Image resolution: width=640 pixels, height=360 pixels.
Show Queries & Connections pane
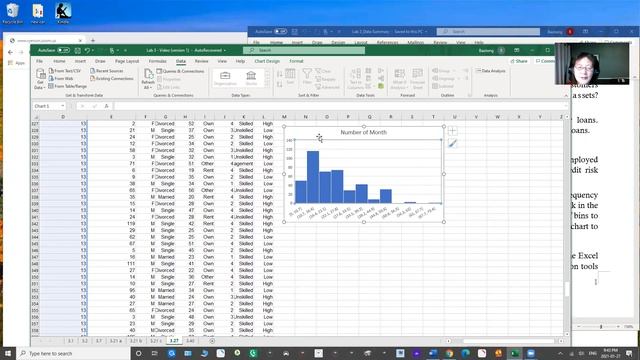(x=180, y=71)
